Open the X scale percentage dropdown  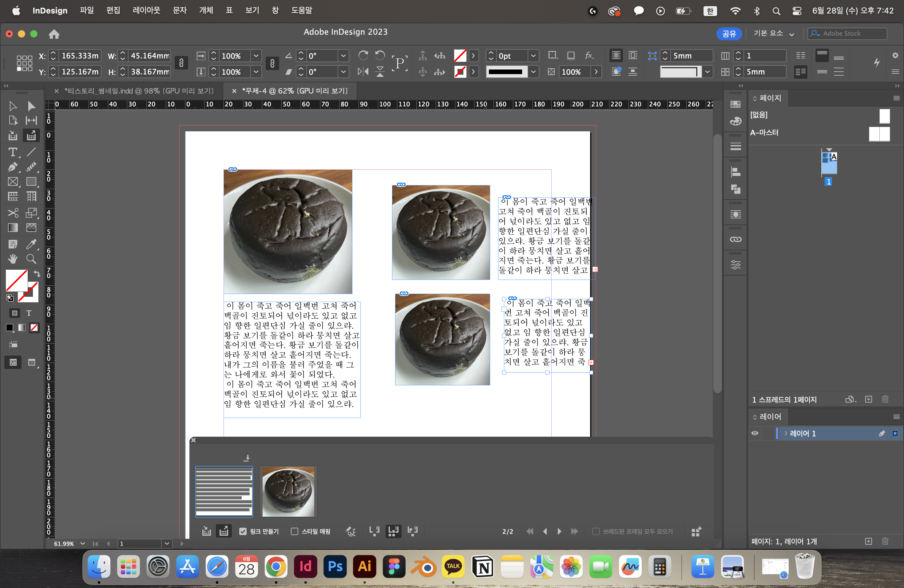click(x=256, y=56)
